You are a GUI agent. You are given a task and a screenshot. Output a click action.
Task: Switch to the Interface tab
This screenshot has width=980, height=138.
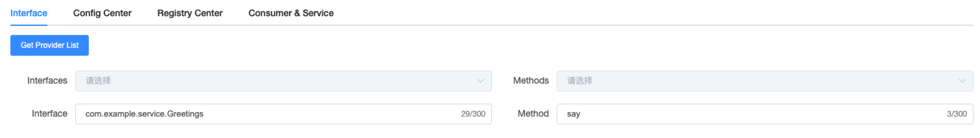coord(29,13)
